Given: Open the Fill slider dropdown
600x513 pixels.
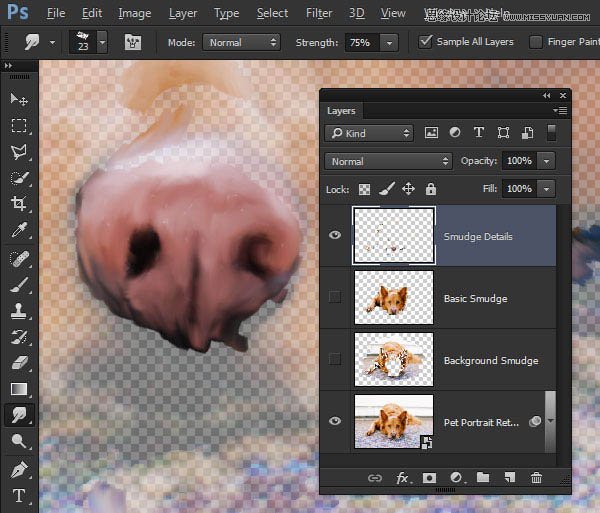Looking at the screenshot, I should click(546, 189).
